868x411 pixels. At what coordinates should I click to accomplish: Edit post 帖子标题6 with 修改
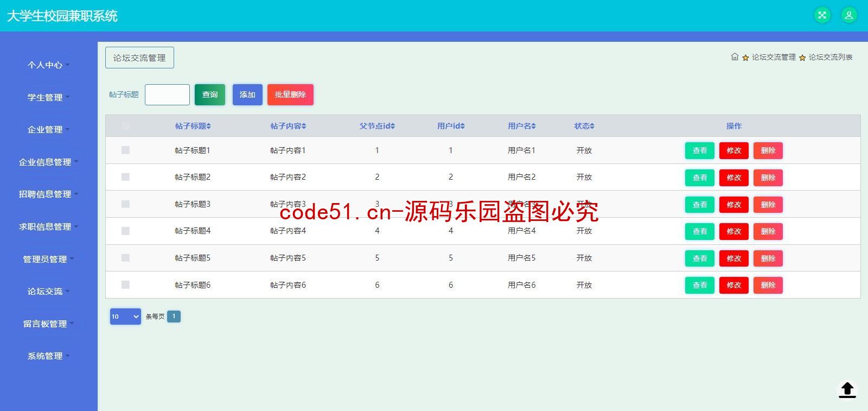tap(734, 285)
